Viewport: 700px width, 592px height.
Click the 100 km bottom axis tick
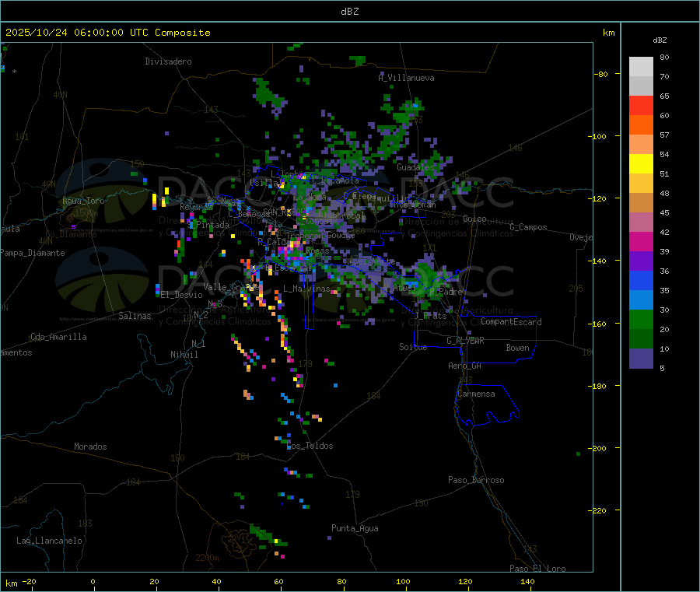403,581
